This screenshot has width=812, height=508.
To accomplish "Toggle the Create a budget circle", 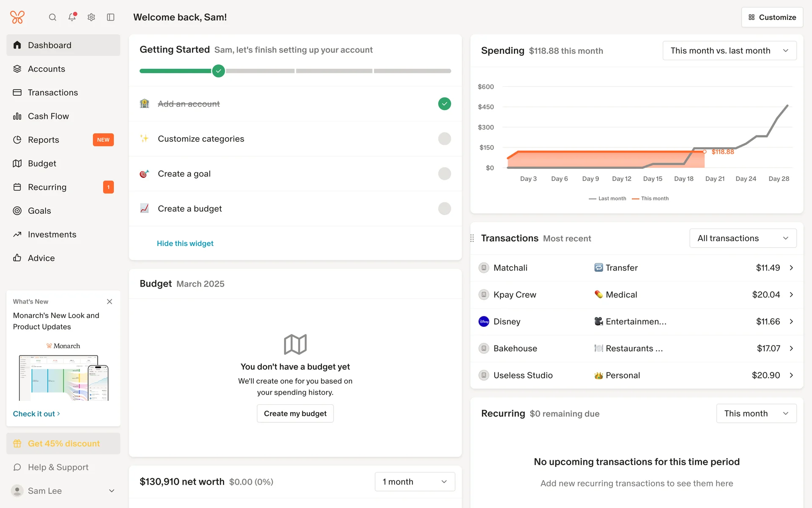I will tap(444, 209).
